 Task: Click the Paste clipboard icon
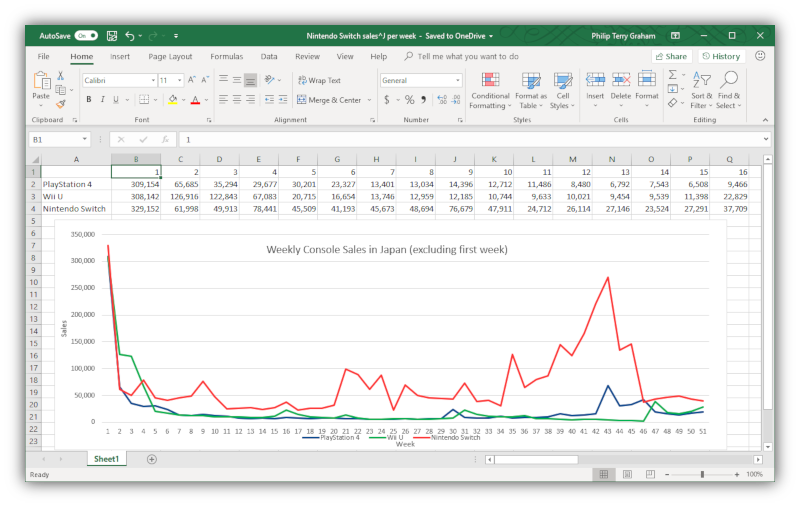click(x=41, y=82)
